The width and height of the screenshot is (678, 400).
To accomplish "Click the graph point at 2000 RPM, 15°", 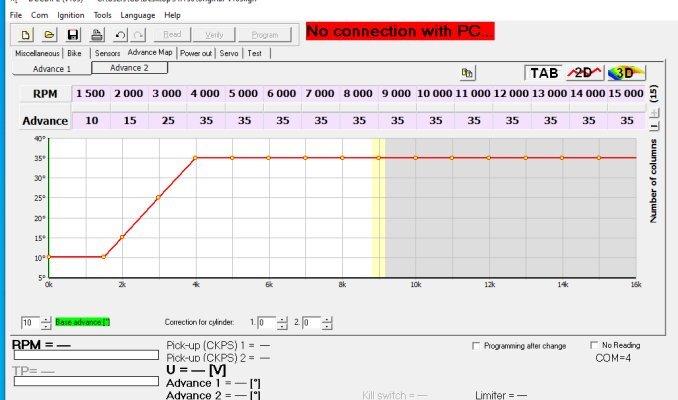I will pos(122,237).
